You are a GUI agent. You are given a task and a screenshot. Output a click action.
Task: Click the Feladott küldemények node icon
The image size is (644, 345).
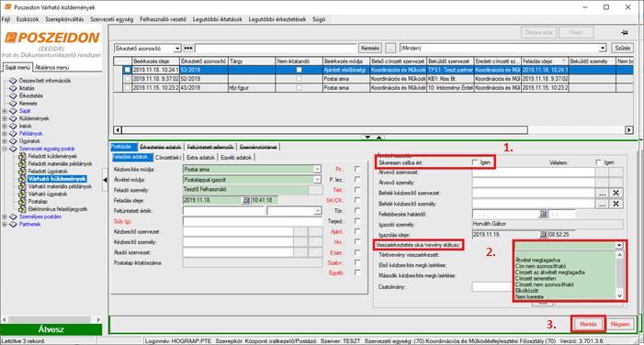pyautogui.click(x=22, y=156)
